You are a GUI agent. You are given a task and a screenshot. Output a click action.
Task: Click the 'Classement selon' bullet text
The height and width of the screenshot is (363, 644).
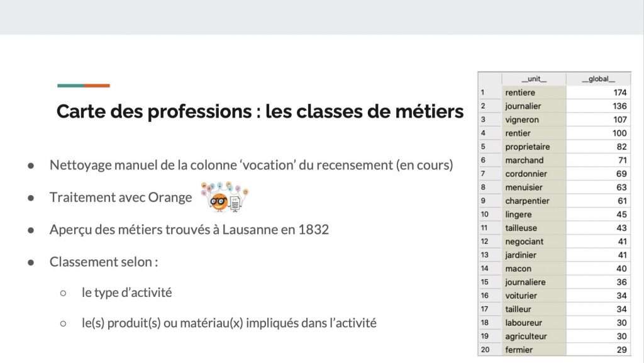[104, 261]
